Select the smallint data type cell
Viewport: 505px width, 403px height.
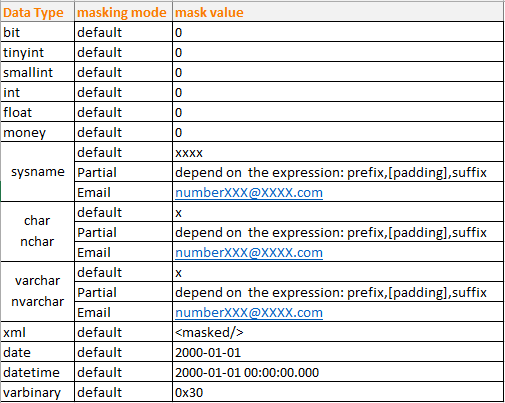37,72
